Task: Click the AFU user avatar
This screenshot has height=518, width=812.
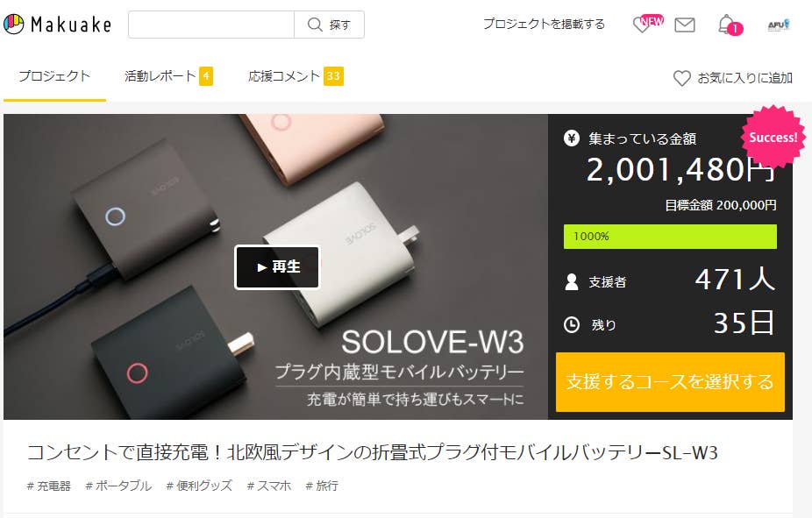Action: pos(779,25)
